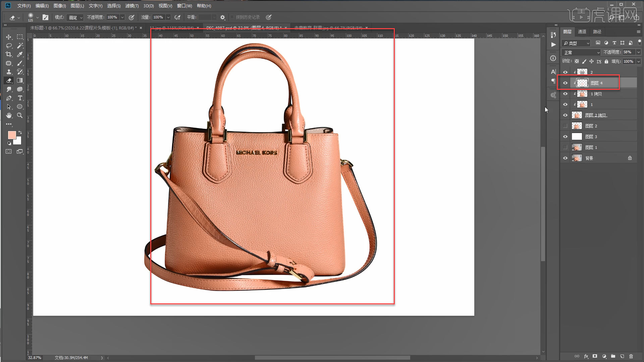This screenshot has height=362, width=644.
Task: Select the Move tool
Action: [x=9, y=37]
